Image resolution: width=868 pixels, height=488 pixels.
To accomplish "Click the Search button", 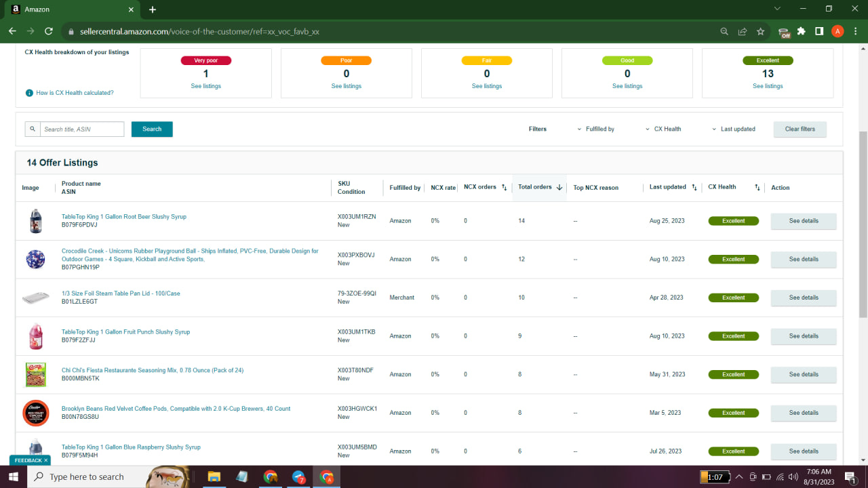I will 152,129.
